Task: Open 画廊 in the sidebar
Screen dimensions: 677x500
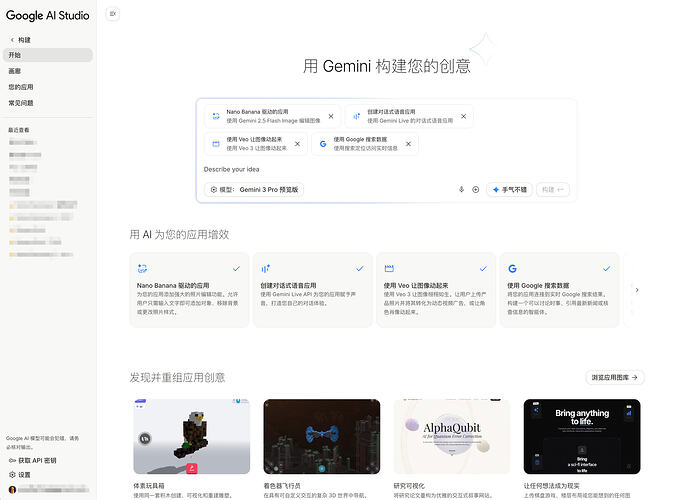Action: pos(15,71)
